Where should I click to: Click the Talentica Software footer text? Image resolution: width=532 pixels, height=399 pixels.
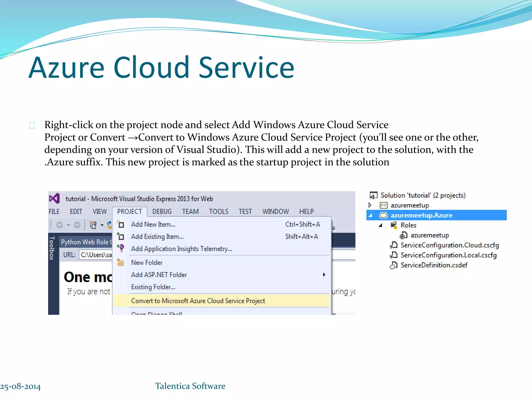point(190,386)
